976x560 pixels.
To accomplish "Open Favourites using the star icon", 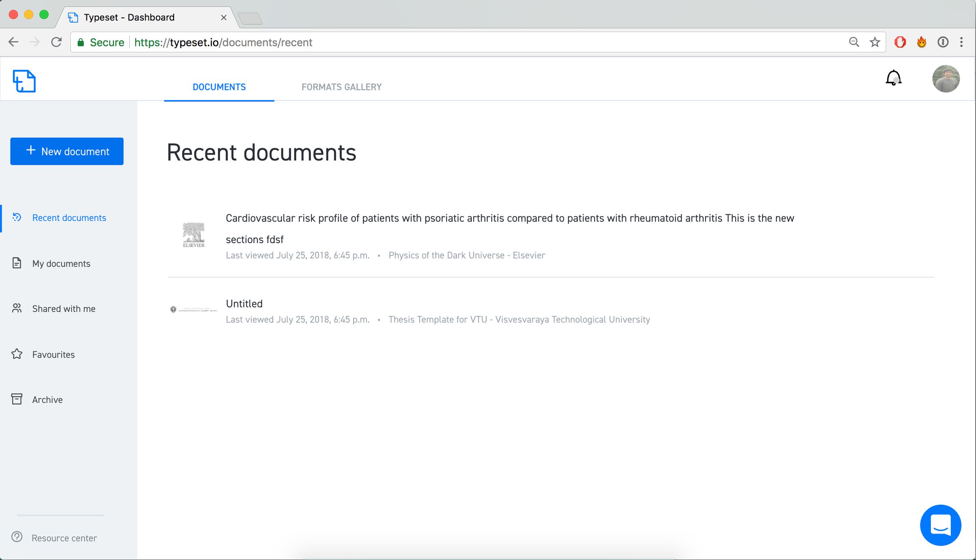I will 17,354.
